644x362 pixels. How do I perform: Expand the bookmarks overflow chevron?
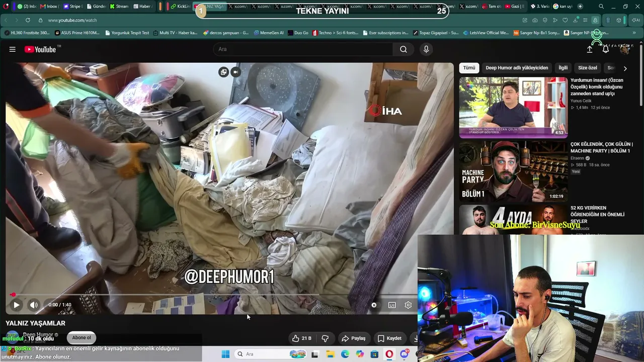634,33
